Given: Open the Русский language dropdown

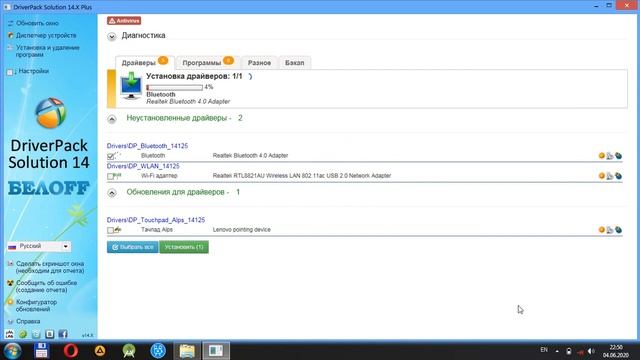Looking at the screenshot, I should 39,247.
